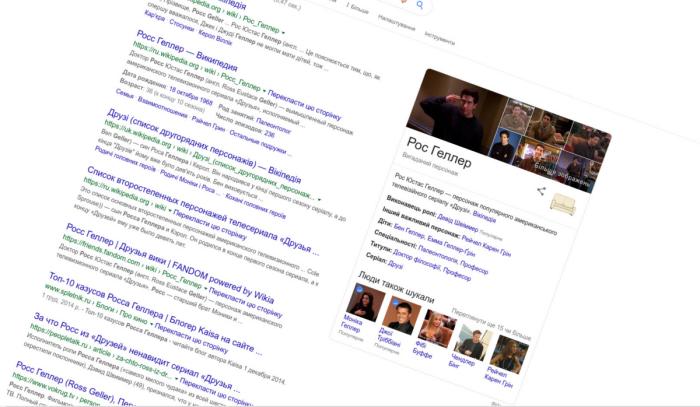The image size is (700, 407).
Task: Open the 'Інструменти' search tools
Action: [439, 38]
